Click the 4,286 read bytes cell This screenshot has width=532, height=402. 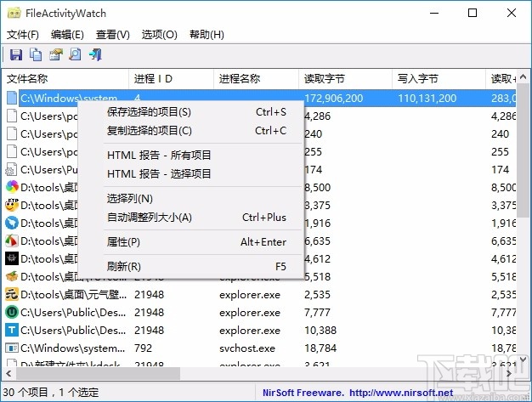[x=317, y=116]
